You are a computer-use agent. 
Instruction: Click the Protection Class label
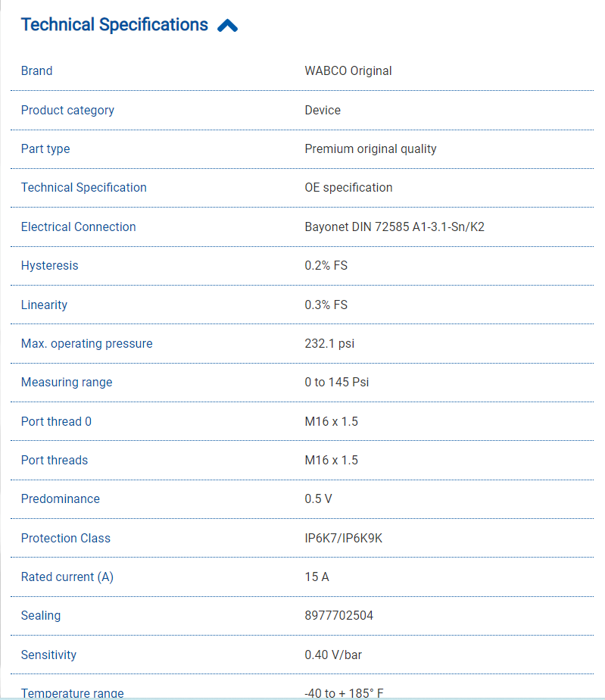click(66, 538)
